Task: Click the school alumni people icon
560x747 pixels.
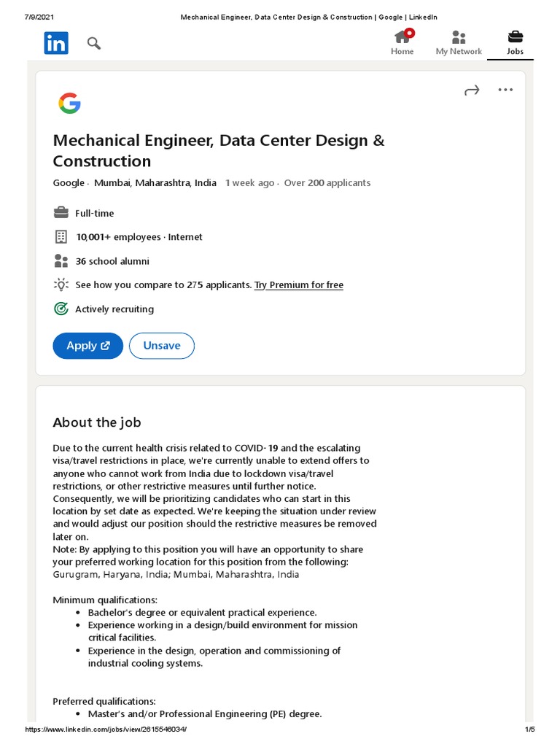Action: click(61, 260)
